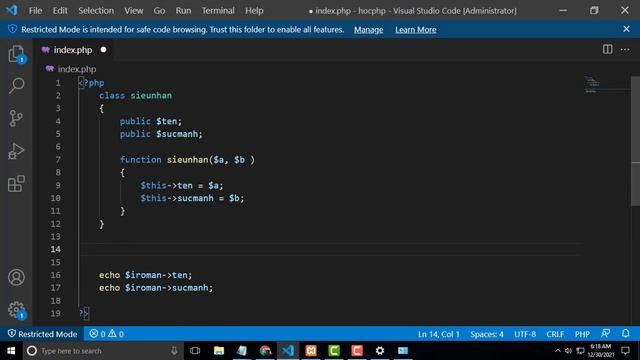Change indentation via Spaces: 4
Viewport: 640px width, 360px height.
(487, 334)
